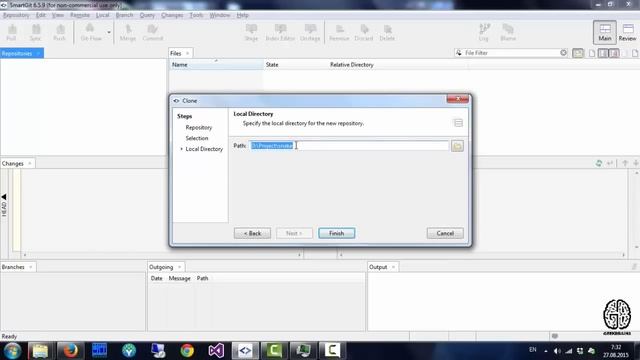
Task: Click the Pull toolbar icon
Action: click(x=11, y=32)
